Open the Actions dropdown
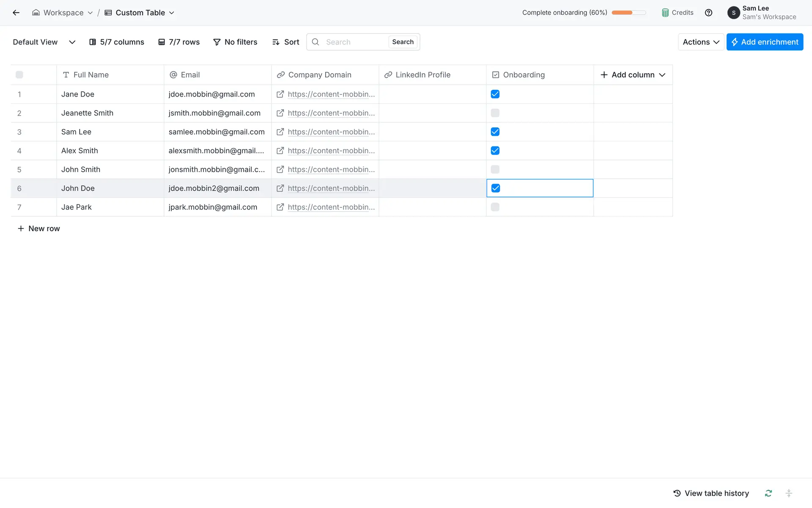The height and width of the screenshot is (508, 812). pos(701,42)
